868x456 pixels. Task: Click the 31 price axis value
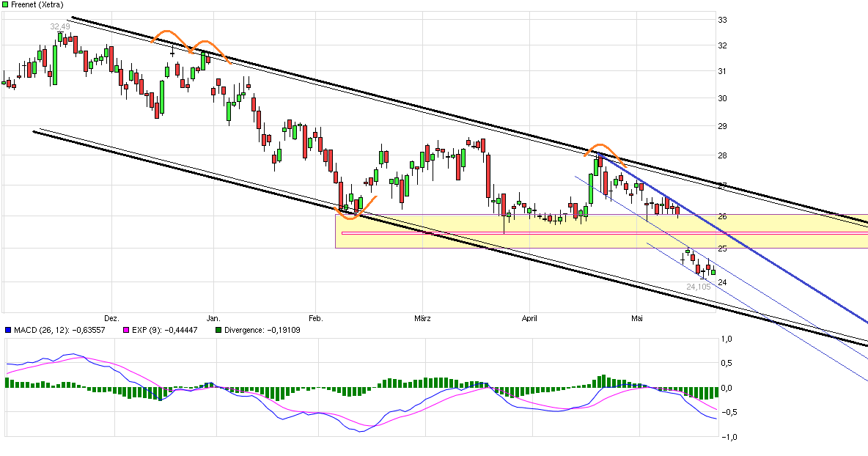722,71
